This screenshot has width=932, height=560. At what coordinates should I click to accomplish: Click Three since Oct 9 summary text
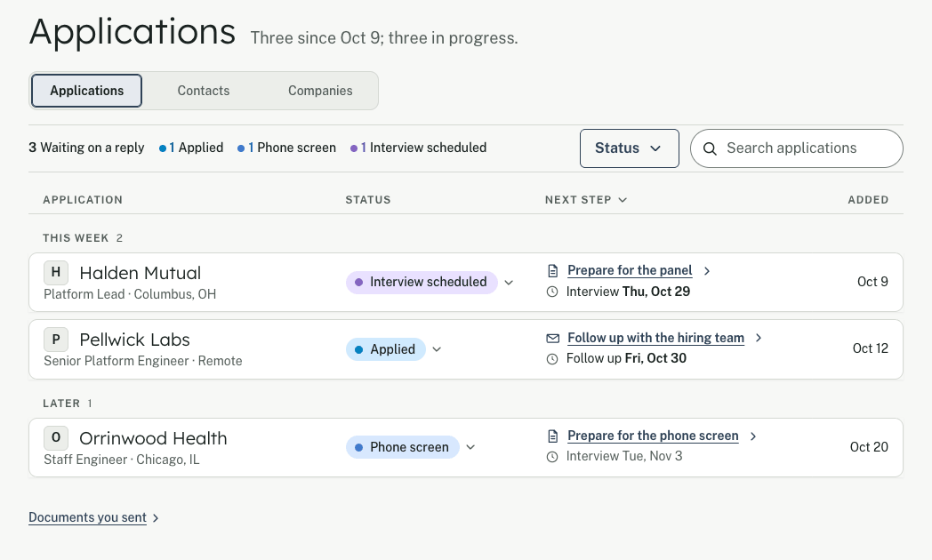tap(384, 38)
